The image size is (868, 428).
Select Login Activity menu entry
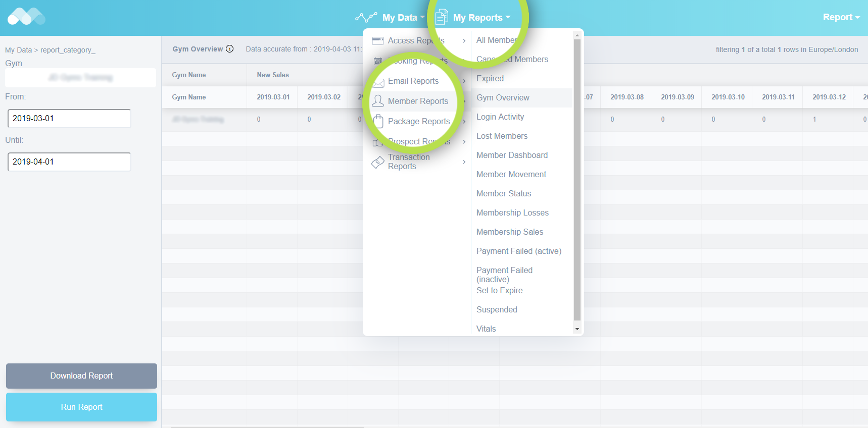(500, 117)
